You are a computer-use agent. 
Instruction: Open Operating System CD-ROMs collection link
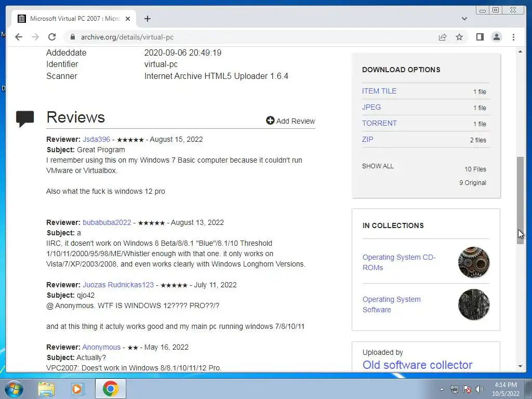399,262
